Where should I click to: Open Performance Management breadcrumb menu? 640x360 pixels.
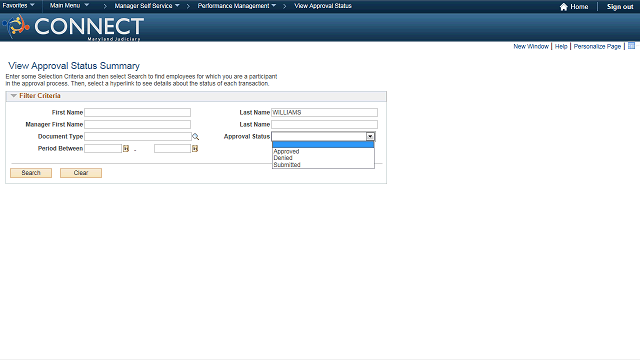coord(237,6)
